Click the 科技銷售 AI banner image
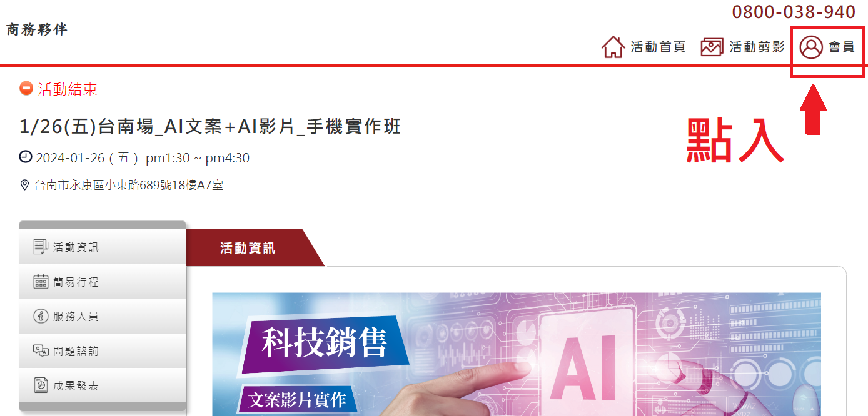868x416 pixels. 517,354
